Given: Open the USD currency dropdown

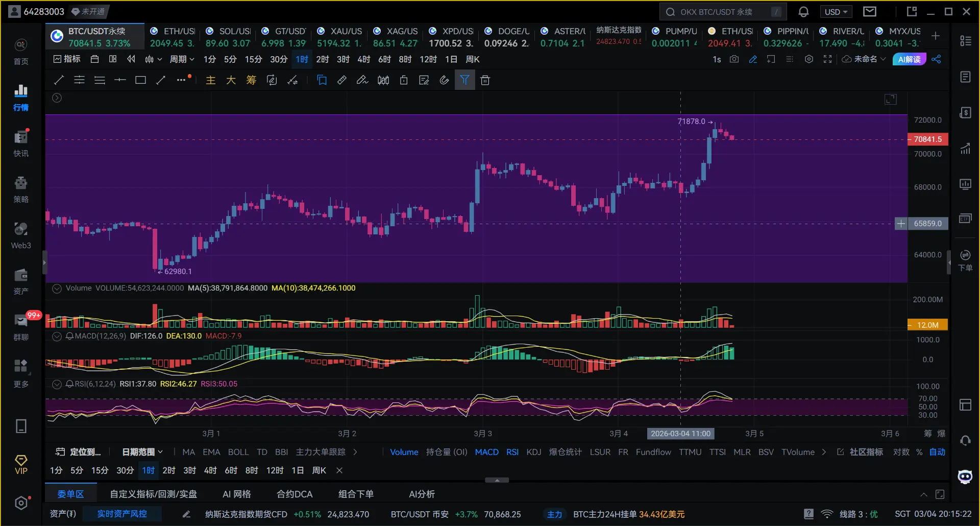Looking at the screenshot, I should 836,12.
